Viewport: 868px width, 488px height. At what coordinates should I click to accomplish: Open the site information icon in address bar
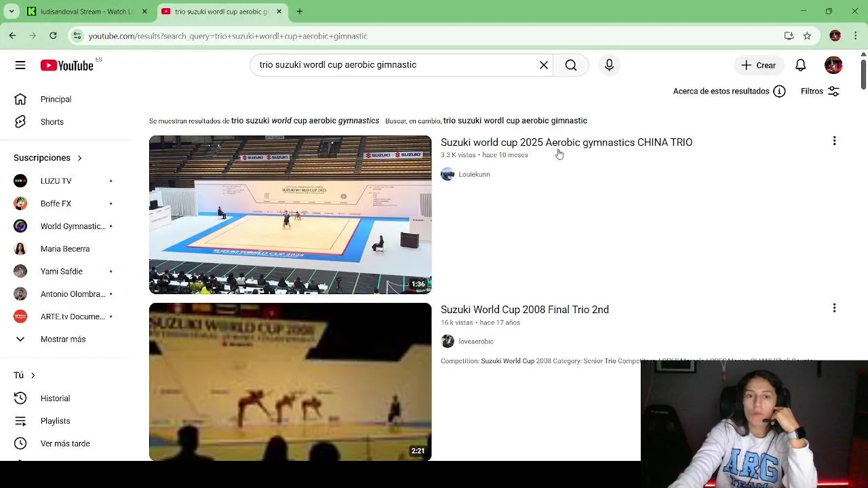coord(77,36)
